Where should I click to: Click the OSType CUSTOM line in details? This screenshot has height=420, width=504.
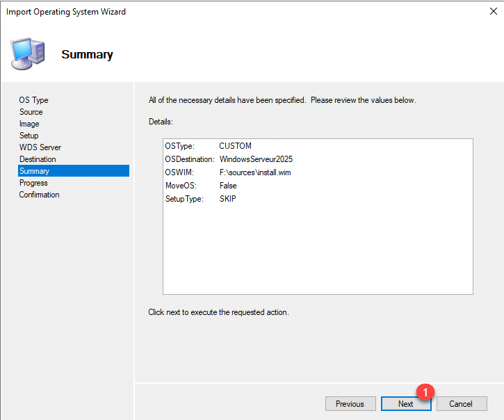pos(209,146)
